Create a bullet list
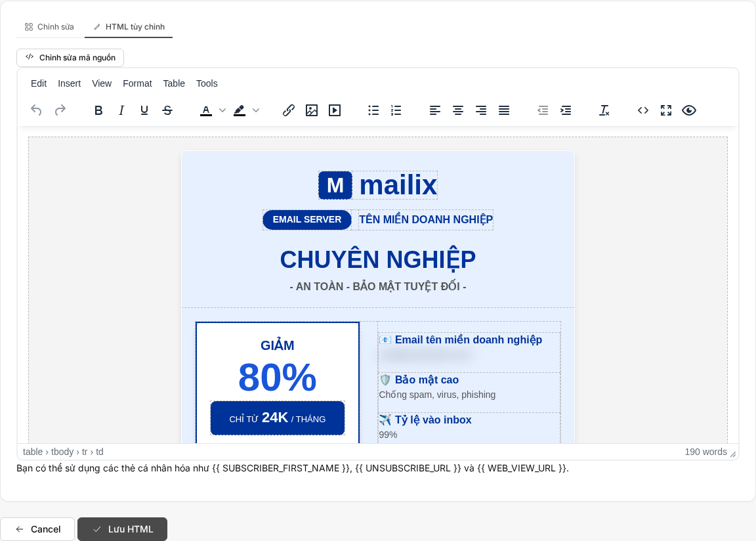756x541 pixels. click(373, 110)
